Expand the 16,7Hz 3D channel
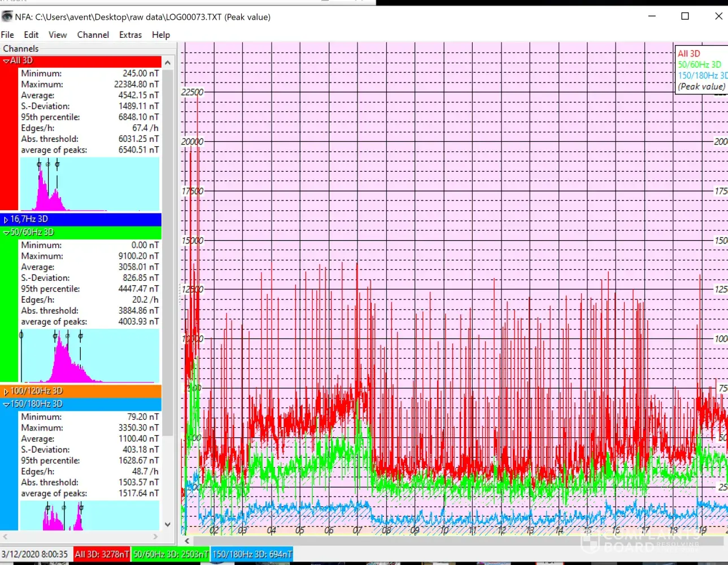Viewport: 728px width, 565px height. [6, 219]
